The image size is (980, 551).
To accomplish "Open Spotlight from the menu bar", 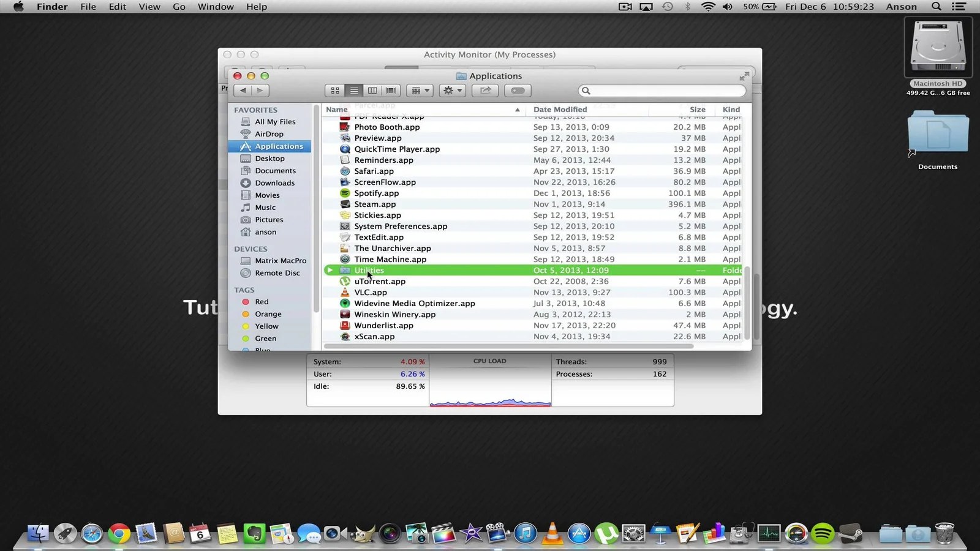I will (x=936, y=7).
